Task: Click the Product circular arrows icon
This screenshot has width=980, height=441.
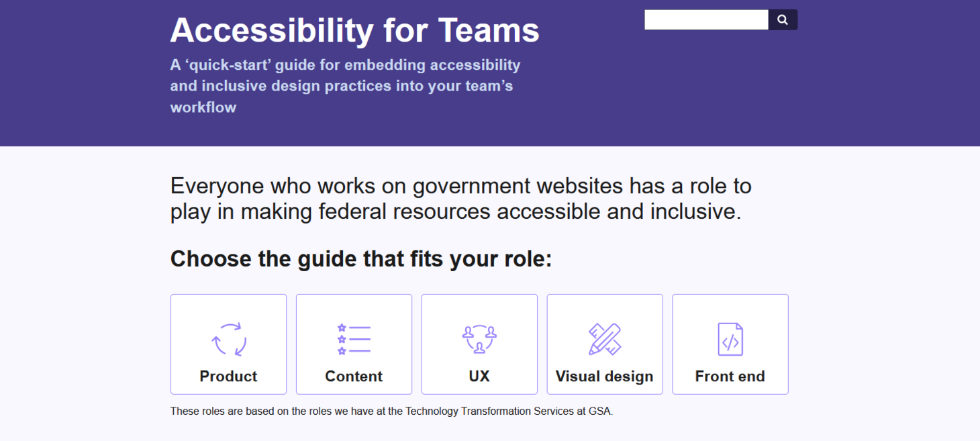Action: point(229,339)
